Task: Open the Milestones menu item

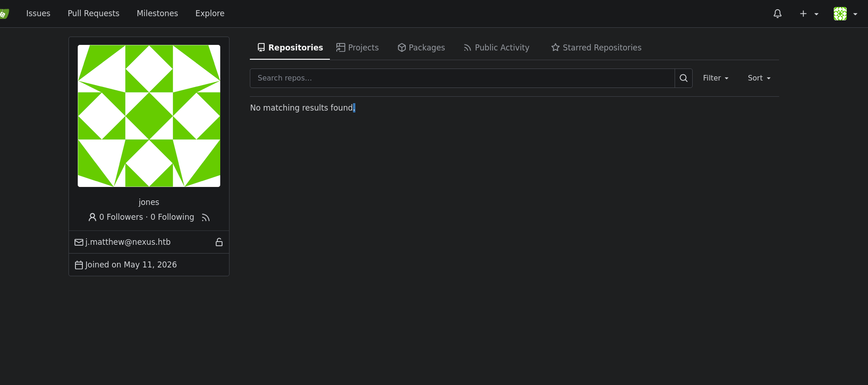Action: click(x=157, y=13)
